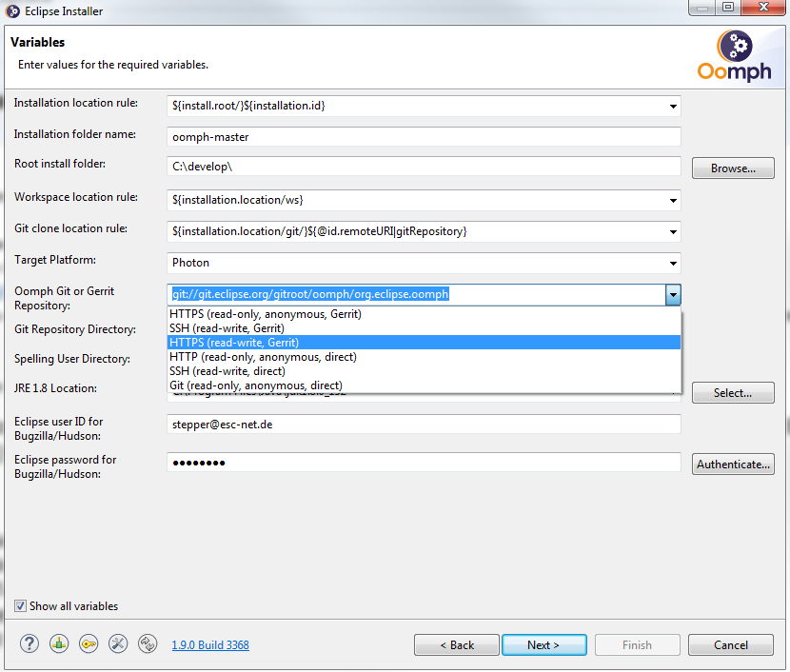Minimize the Eclipse Installer window

click(x=702, y=7)
